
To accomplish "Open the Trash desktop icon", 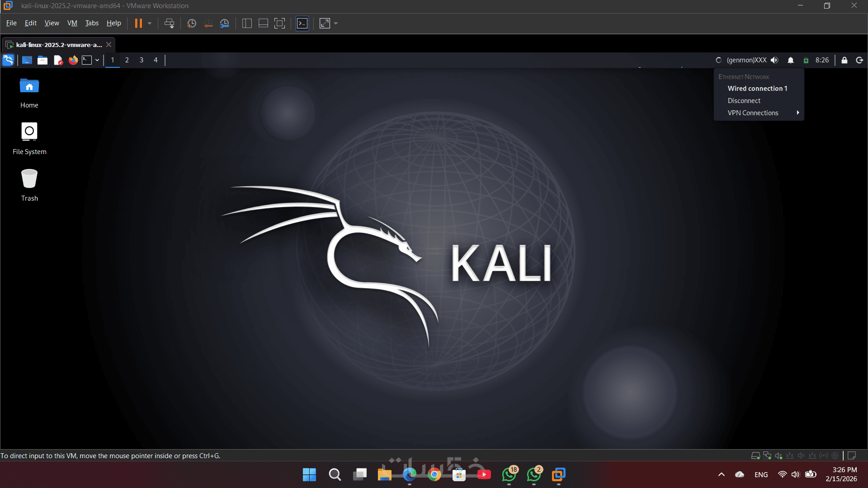I will tap(29, 179).
